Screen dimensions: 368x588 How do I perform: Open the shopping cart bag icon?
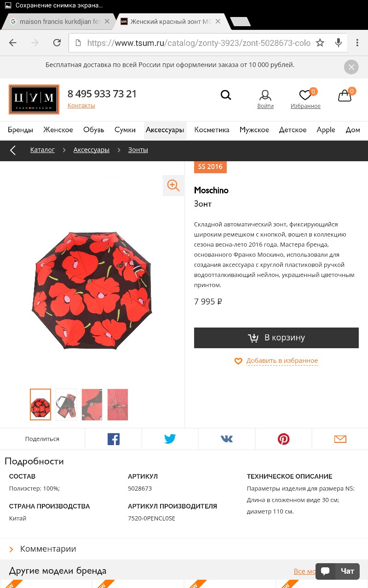[345, 95]
